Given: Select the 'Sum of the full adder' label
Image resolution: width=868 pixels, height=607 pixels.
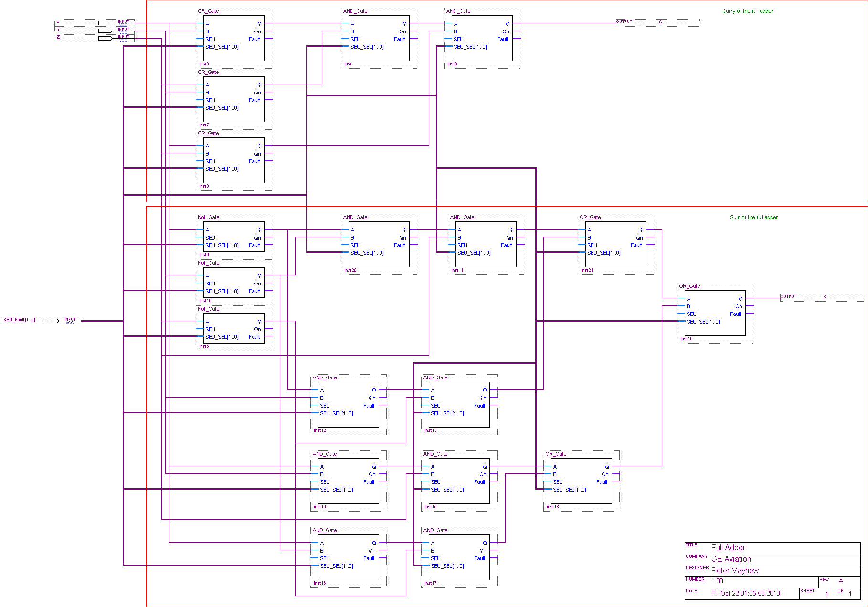Looking at the screenshot, I should (753, 217).
